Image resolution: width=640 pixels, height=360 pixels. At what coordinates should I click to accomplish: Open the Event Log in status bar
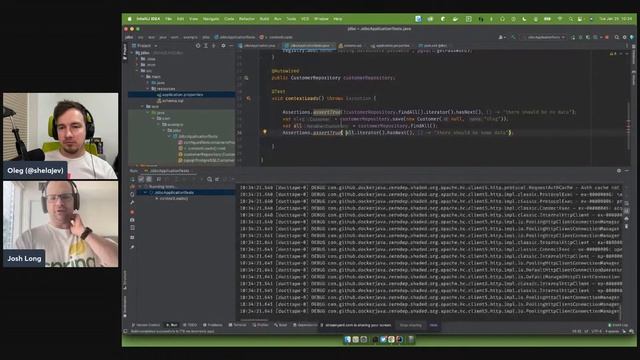coord(618,325)
